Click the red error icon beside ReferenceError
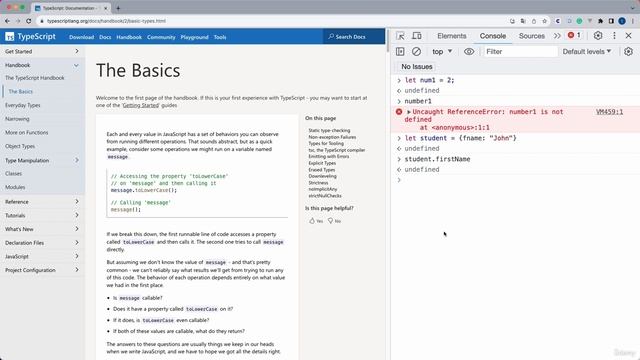 399,112
